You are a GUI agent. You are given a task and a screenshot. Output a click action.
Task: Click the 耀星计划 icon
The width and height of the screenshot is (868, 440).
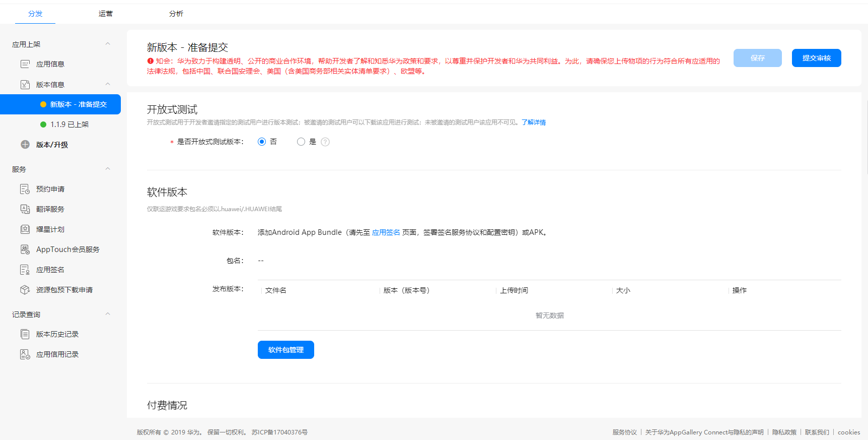point(25,229)
